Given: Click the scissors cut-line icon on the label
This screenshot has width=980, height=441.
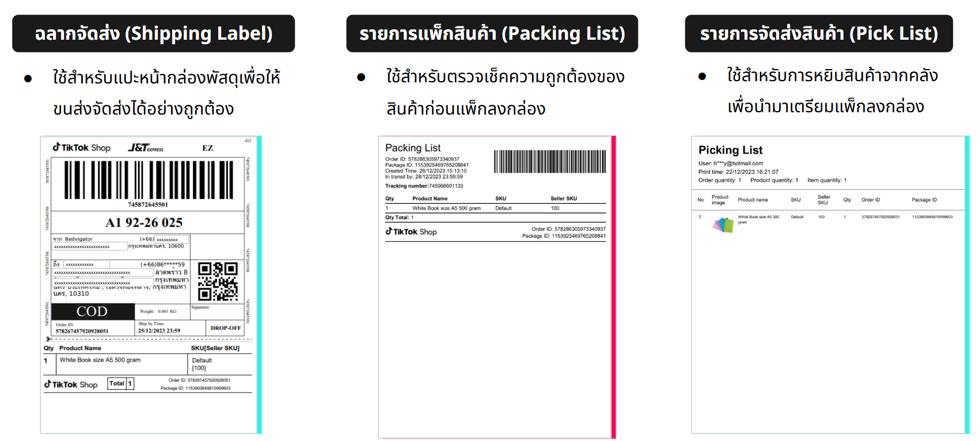Looking at the screenshot, I should coord(49,339).
